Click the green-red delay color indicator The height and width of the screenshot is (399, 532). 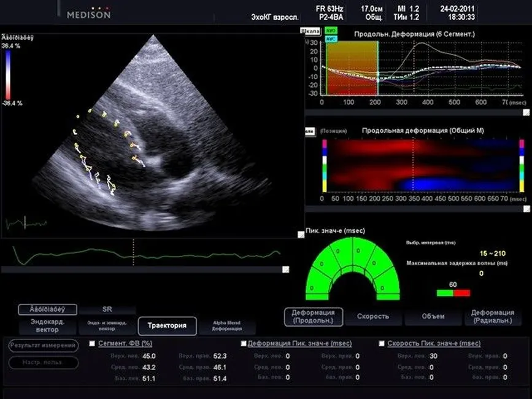pyautogui.click(x=453, y=293)
